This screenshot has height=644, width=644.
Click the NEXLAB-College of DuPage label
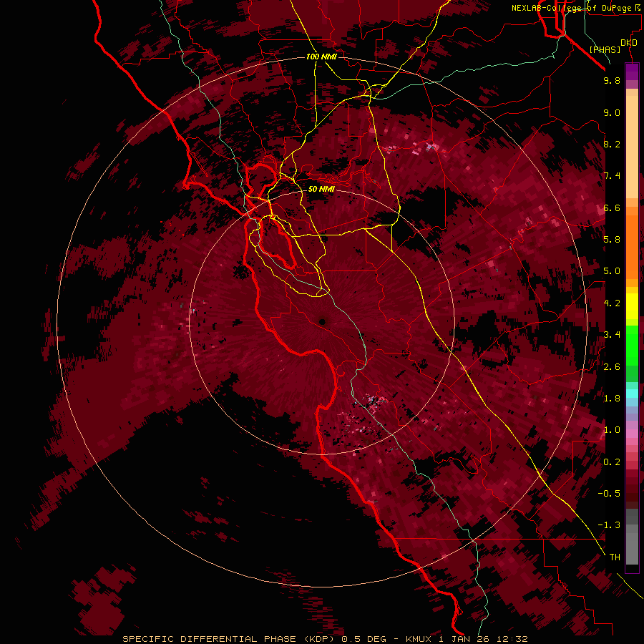coord(572,8)
